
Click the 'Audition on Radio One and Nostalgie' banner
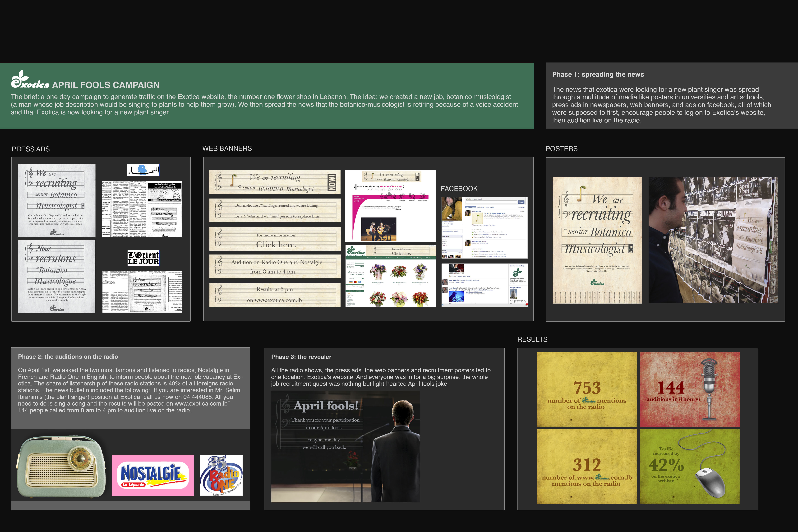(x=275, y=267)
